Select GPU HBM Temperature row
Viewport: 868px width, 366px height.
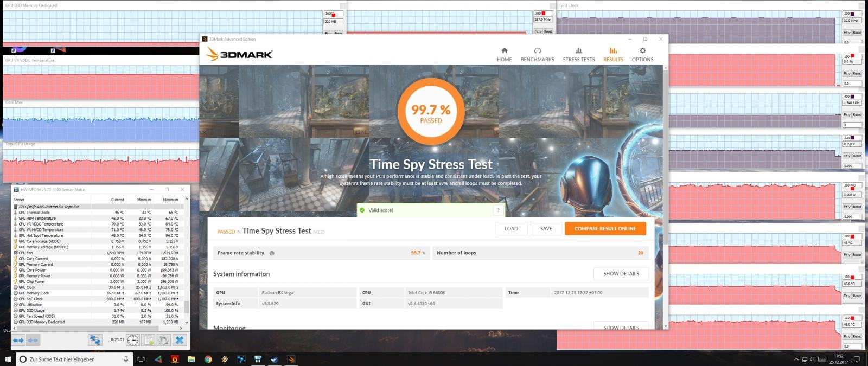tap(98, 218)
